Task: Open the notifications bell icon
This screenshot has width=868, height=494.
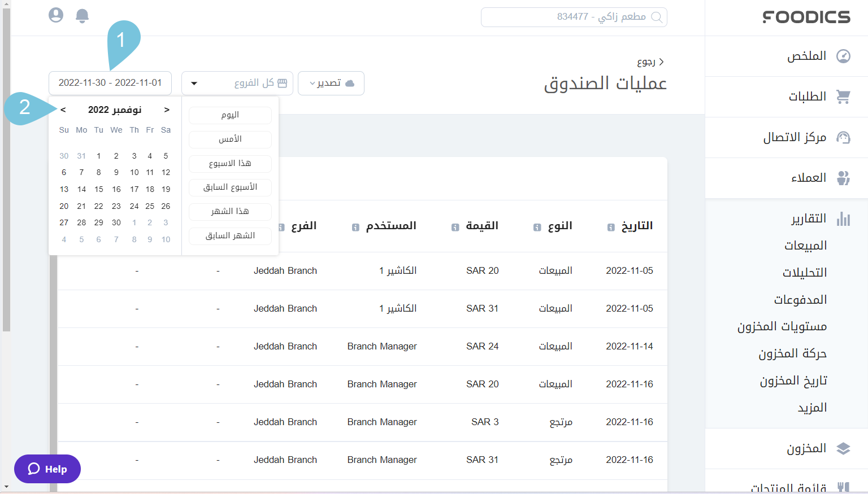Action: click(x=82, y=16)
